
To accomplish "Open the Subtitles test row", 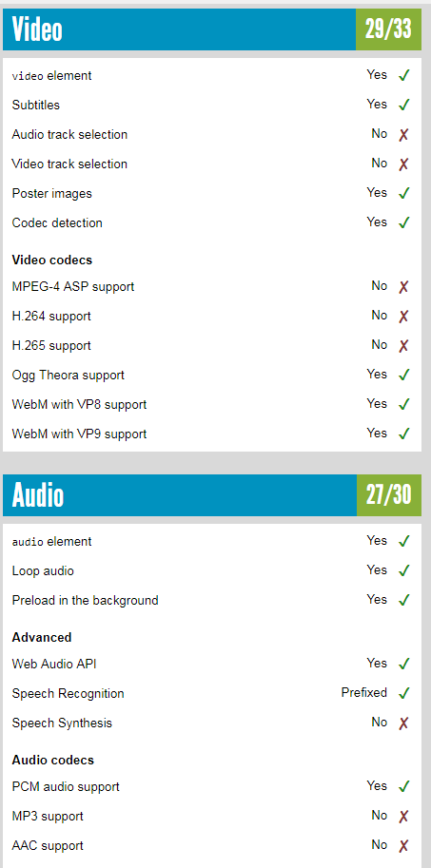I will click(212, 105).
